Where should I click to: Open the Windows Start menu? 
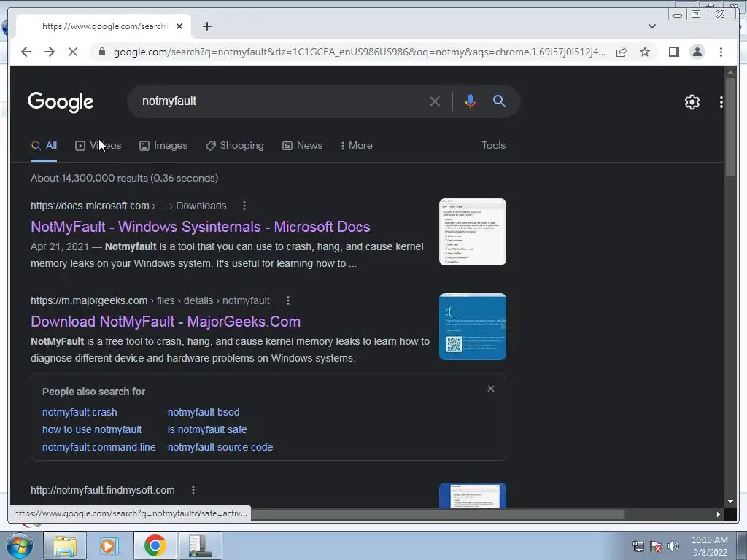point(18,545)
